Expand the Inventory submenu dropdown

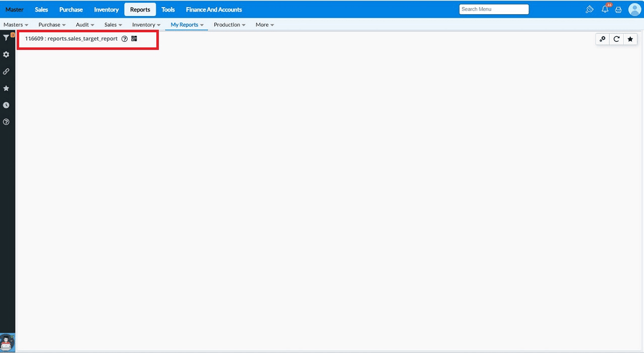[146, 25]
